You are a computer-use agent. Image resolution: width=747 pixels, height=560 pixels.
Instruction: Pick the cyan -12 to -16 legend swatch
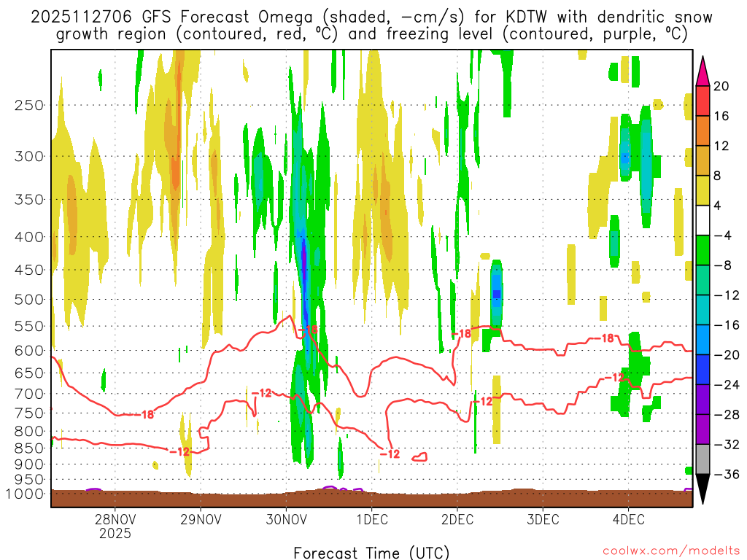pos(703,310)
